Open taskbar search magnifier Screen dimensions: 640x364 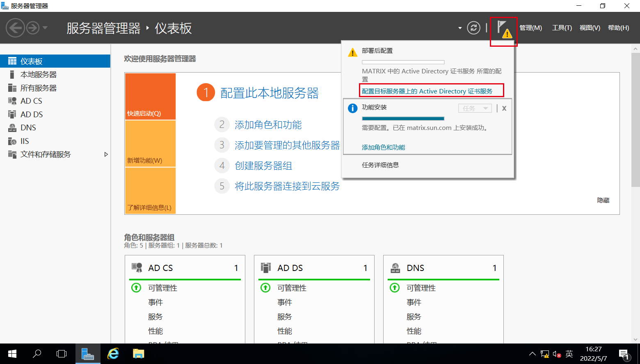point(37,354)
